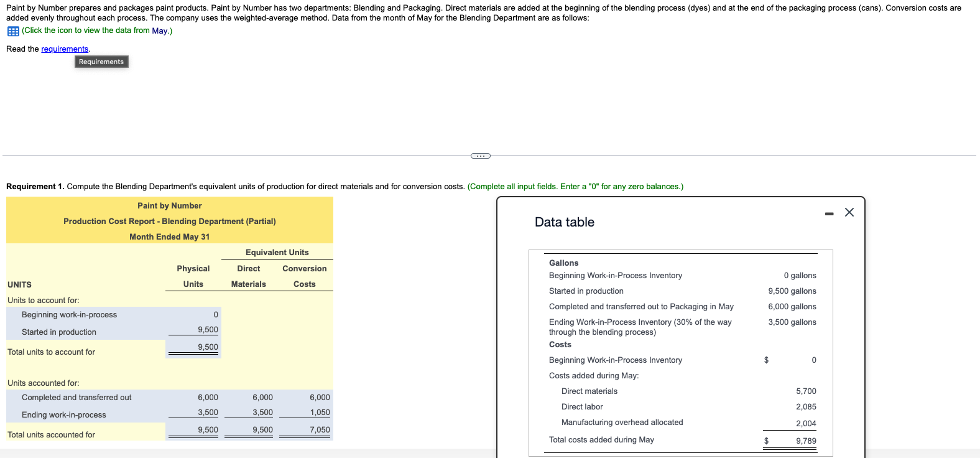Image resolution: width=980 pixels, height=458 pixels.
Task: Select Completed and transferred out direct materials field
Action: coord(249,398)
